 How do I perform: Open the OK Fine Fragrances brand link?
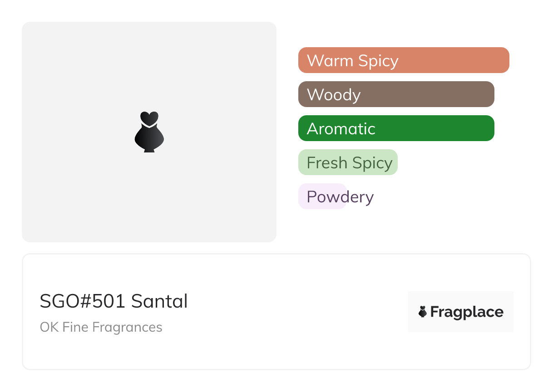click(x=101, y=327)
